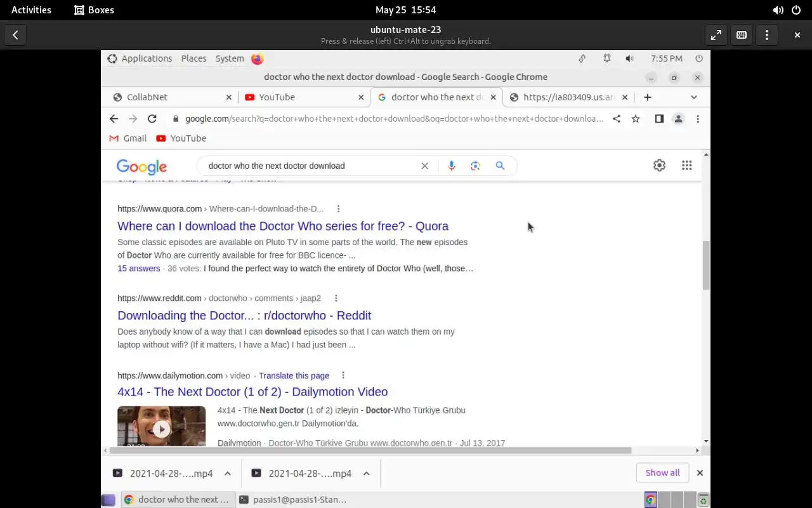The image size is (812, 508).
Task: Click Translate this page link
Action: (x=294, y=376)
